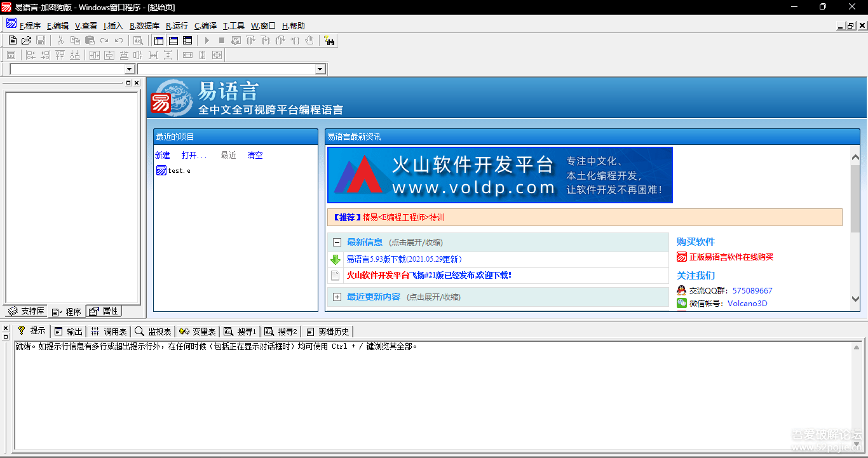Click the WeChat green icon
The image size is (868, 458).
point(682,303)
